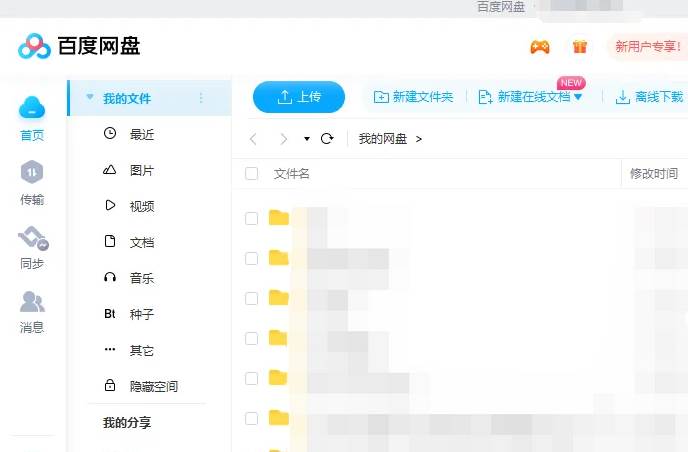Click the lock icon for 隐藏空间
Image resolution: width=688 pixels, height=452 pixels.
click(110, 385)
